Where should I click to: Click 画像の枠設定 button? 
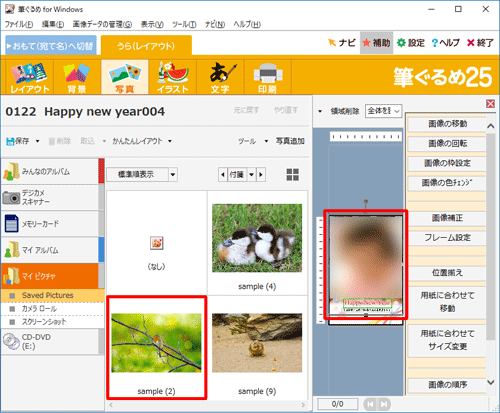pos(447,163)
